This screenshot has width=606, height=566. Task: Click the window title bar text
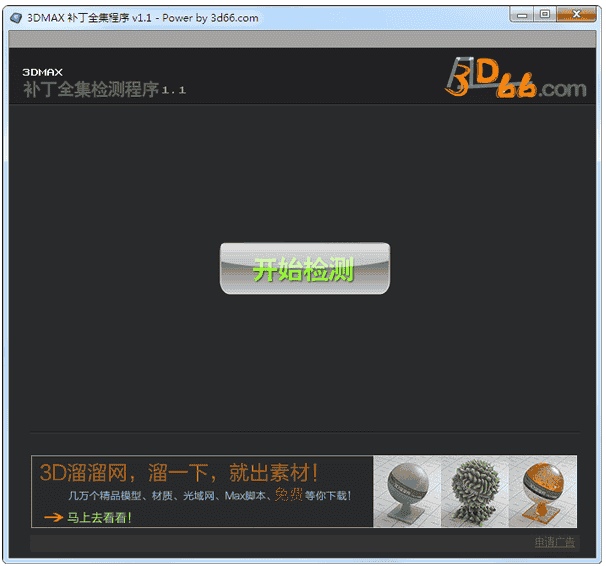(143, 17)
